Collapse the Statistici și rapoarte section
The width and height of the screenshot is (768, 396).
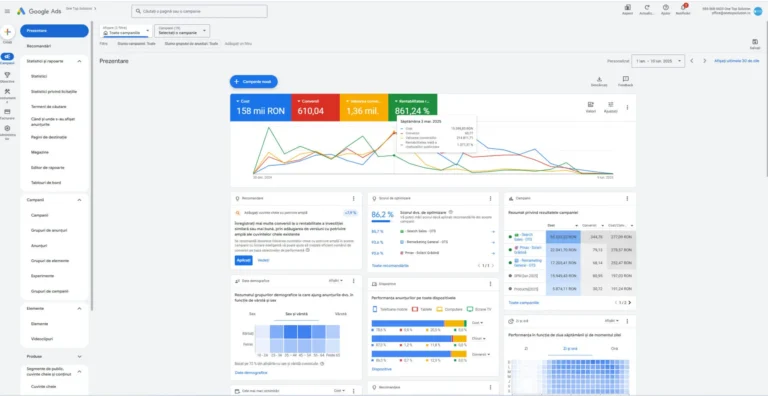pyautogui.click(x=79, y=61)
